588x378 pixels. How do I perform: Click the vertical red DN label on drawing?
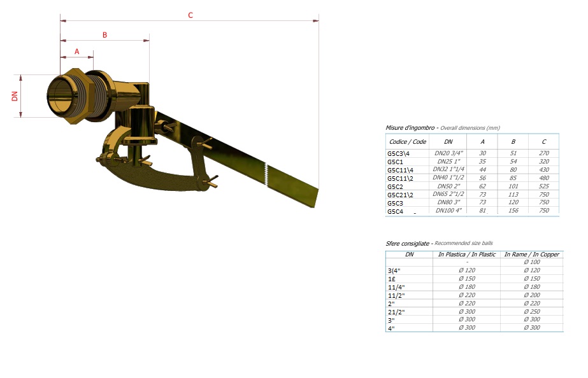pyautogui.click(x=15, y=96)
